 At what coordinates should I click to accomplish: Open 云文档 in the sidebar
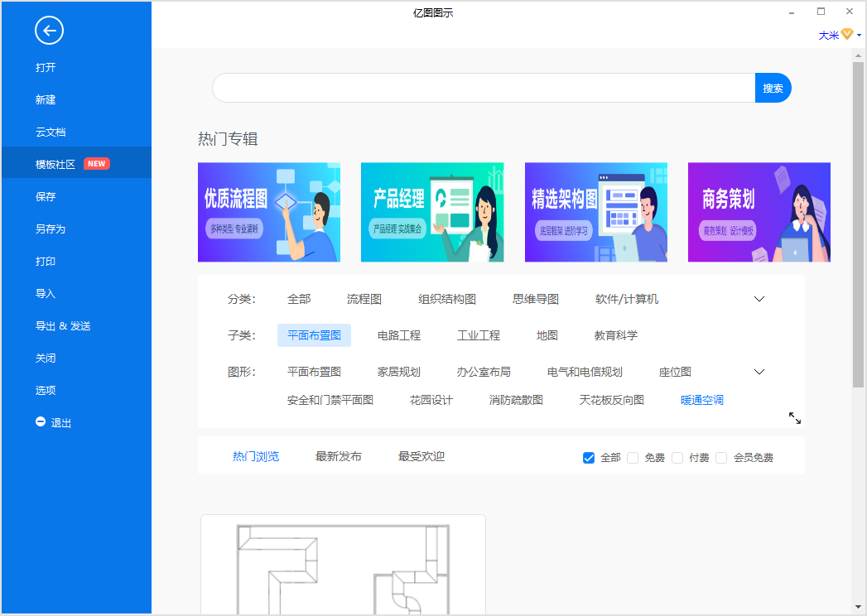[51, 132]
